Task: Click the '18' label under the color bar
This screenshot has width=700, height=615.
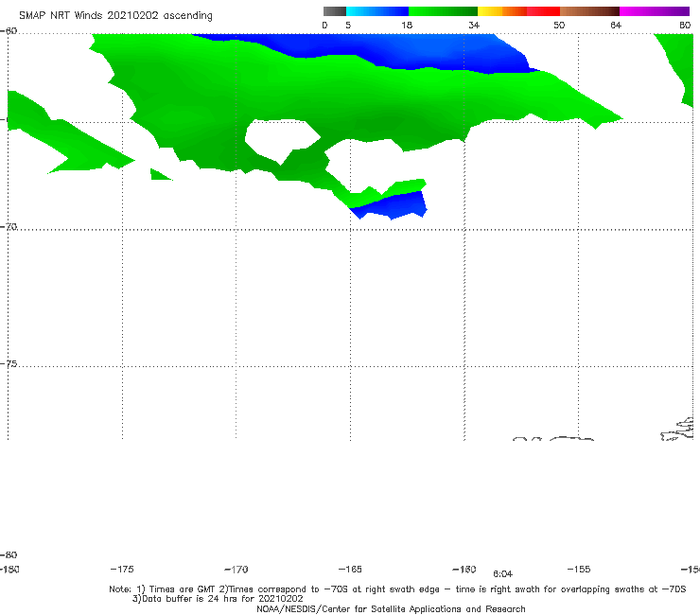Action: pos(407,25)
